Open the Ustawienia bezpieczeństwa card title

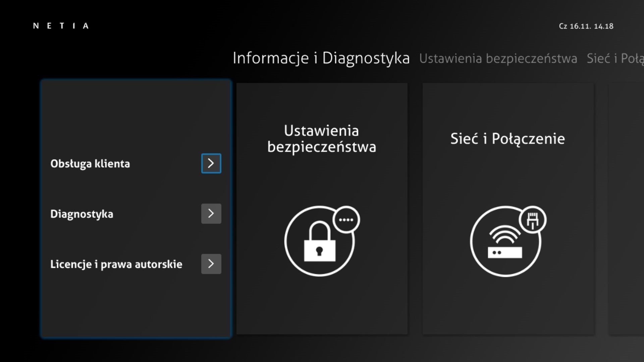[322, 139]
